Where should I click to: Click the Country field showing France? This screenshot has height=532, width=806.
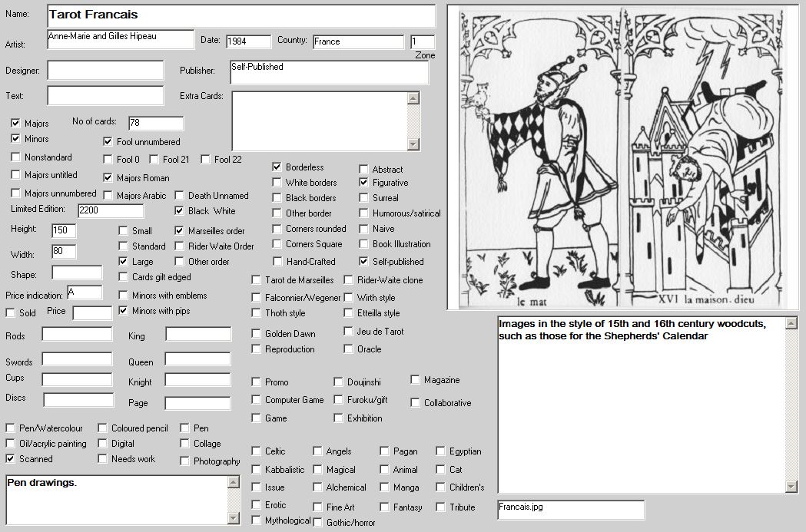(x=358, y=41)
